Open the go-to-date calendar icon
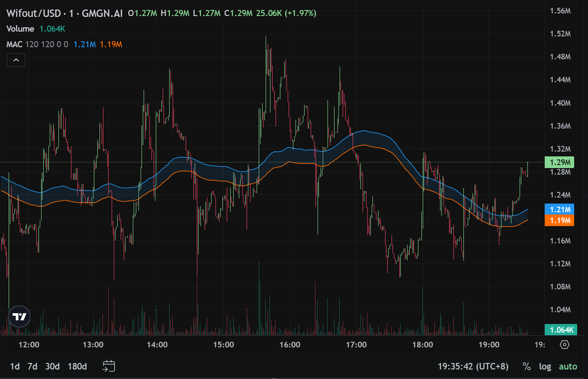Image resolution: width=588 pixels, height=379 pixels. pyautogui.click(x=109, y=366)
